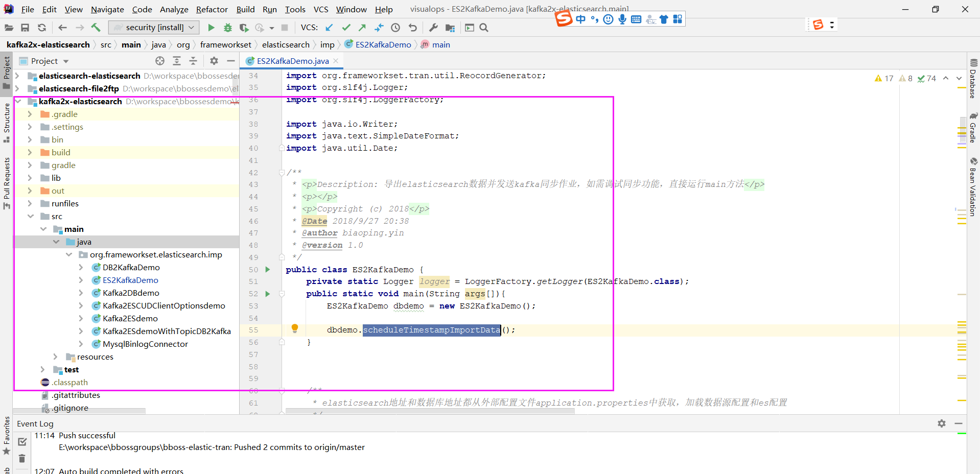Collapse the kafka2x-elasticsearch module

[x=18, y=101]
